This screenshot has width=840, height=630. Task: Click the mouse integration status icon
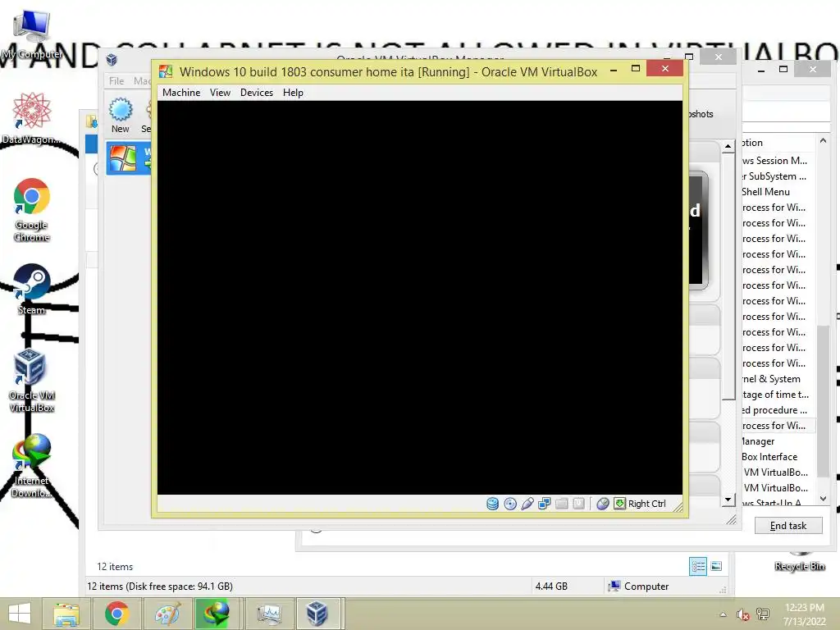603,504
